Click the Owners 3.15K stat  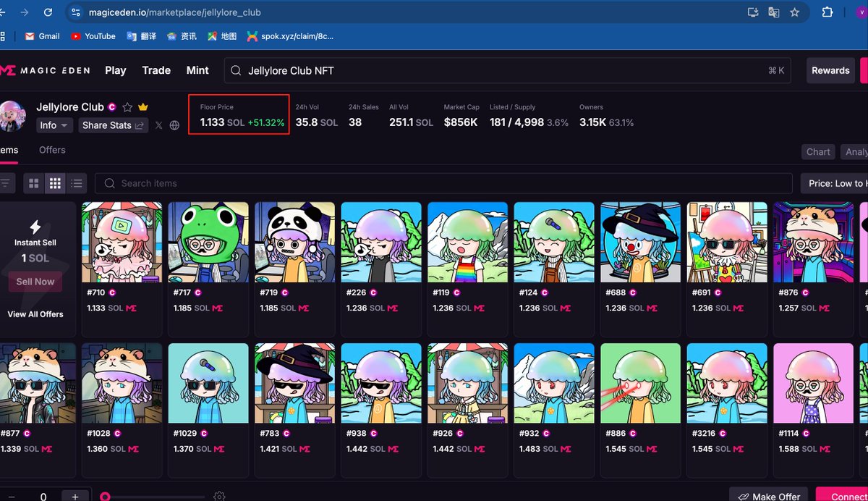point(606,117)
